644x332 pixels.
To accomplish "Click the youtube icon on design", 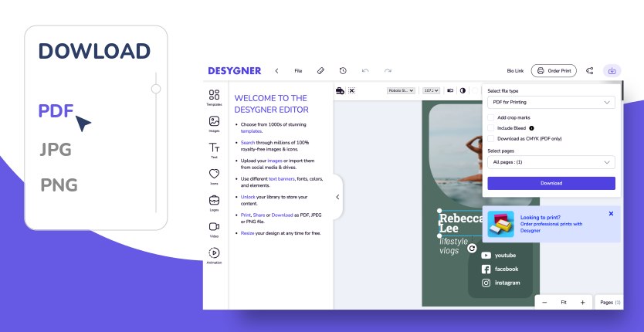I will [486, 255].
